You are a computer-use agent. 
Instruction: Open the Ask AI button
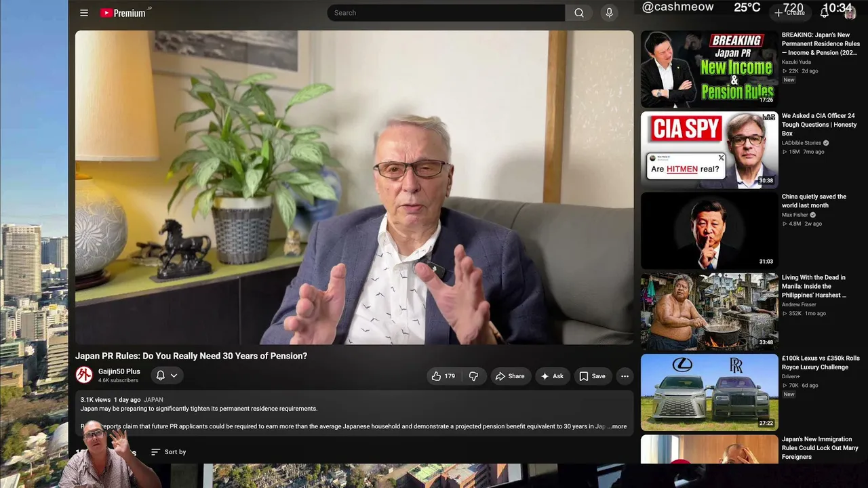(x=552, y=376)
